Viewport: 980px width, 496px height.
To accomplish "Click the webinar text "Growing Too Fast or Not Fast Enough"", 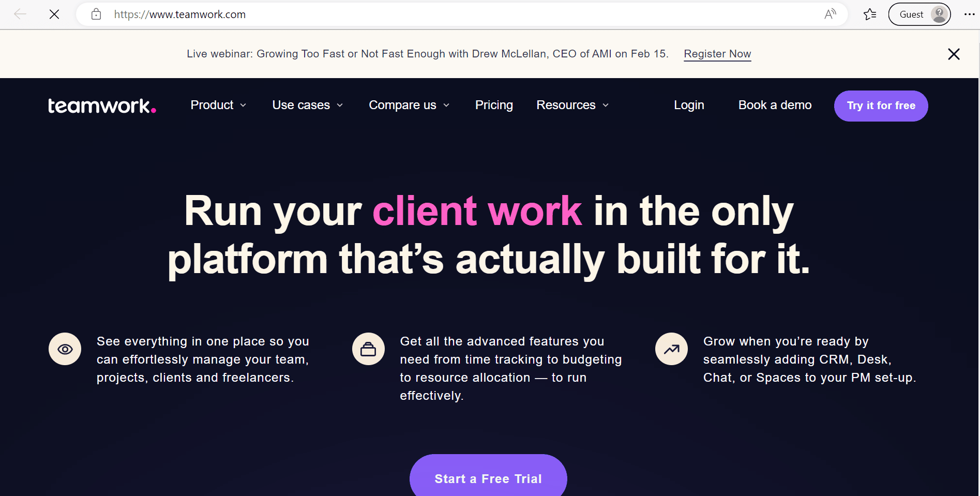I will (x=351, y=54).
